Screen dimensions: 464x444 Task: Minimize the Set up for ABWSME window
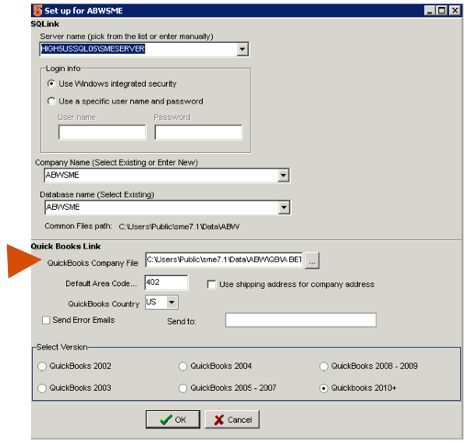[x=430, y=11]
